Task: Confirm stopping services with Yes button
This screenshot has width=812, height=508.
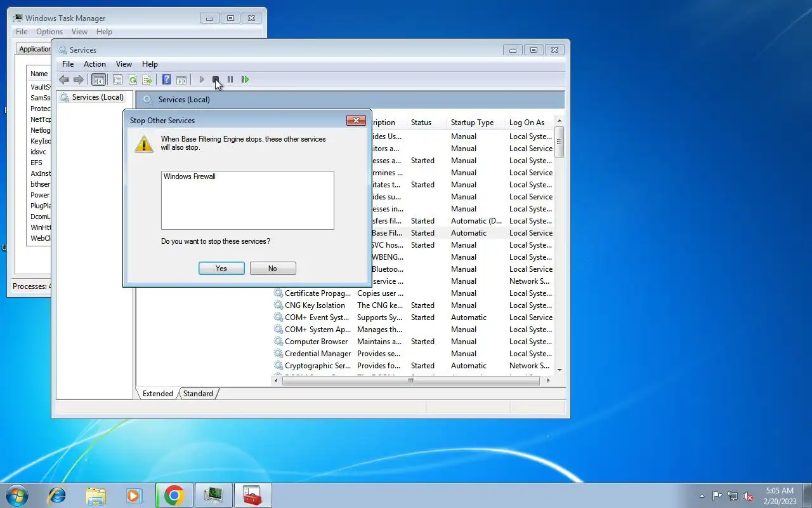Action: click(221, 269)
